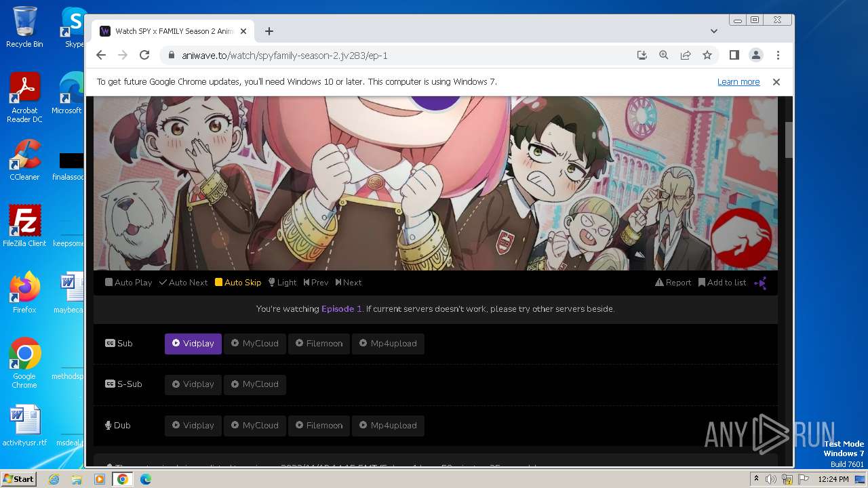Open a new Chrome tab
Viewport: 868px width, 488px height.
[269, 31]
